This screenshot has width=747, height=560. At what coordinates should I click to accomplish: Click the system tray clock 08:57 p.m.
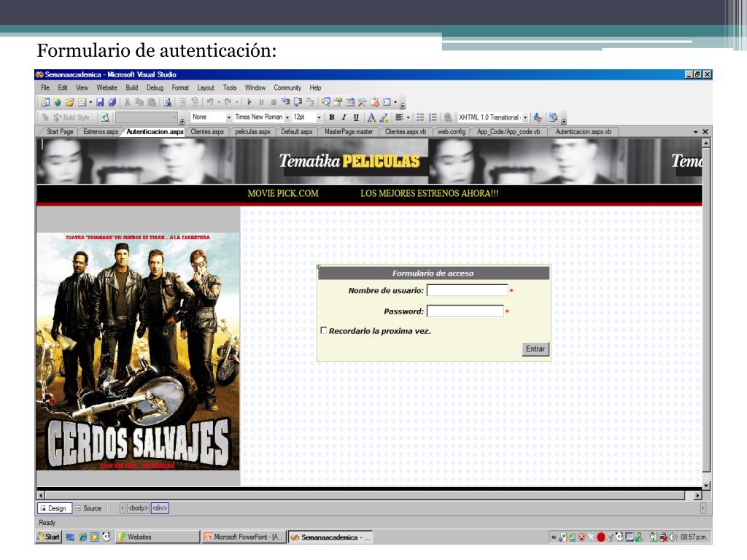693,537
